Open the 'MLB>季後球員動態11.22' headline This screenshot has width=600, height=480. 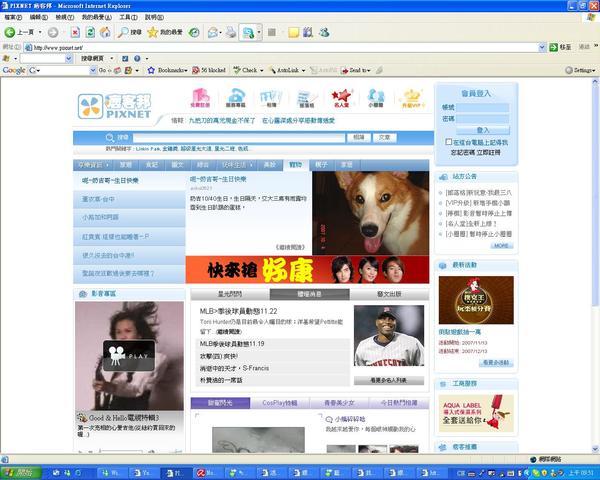(x=238, y=311)
